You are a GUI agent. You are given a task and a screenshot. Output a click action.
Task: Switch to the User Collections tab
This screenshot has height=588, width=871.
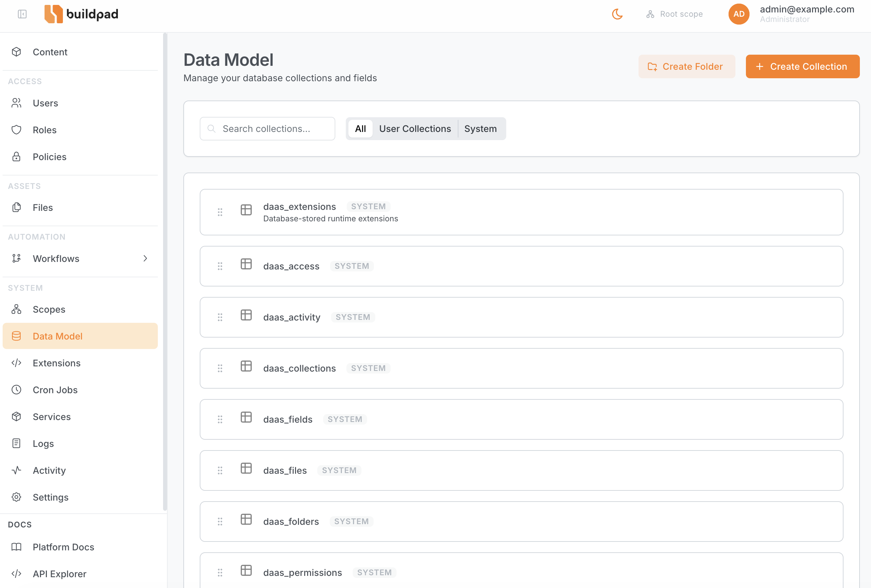tap(415, 129)
